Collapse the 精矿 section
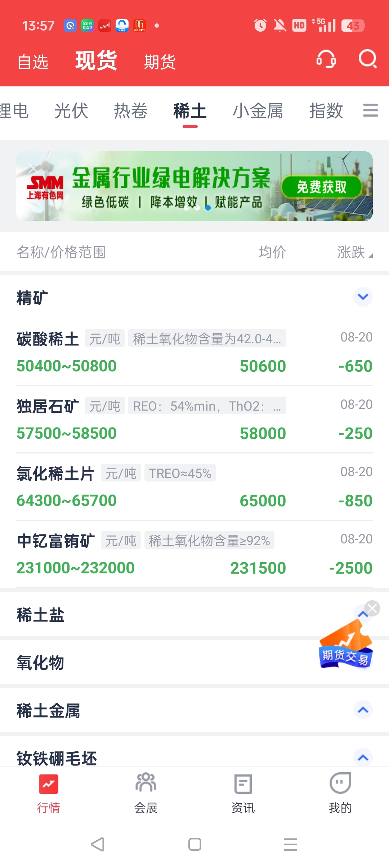 click(x=363, y=297)
